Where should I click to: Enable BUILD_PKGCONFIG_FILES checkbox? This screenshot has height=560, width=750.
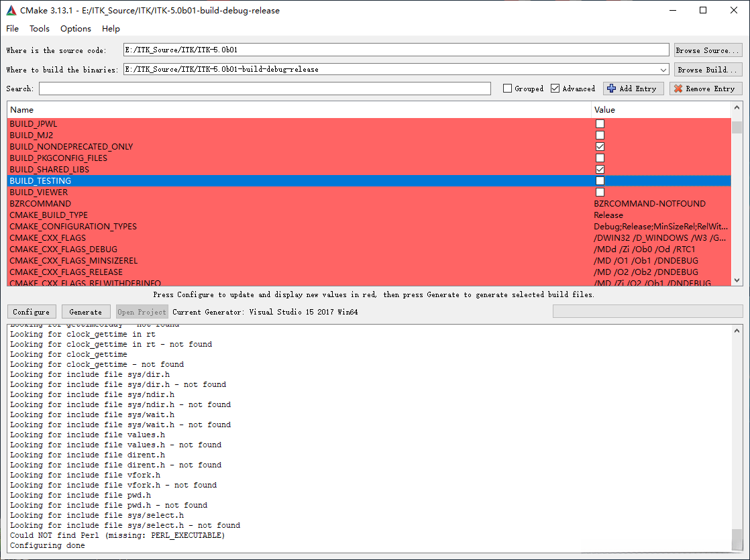click(x=600, y=158)
